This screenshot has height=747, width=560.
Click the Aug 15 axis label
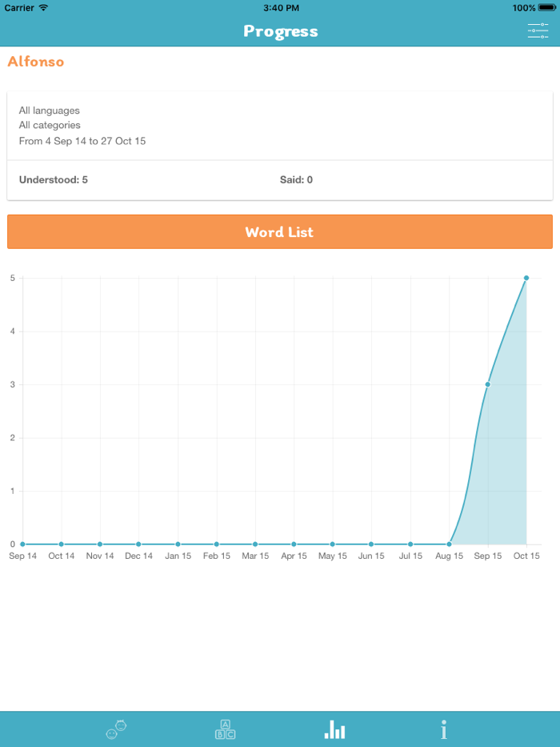[449, 556]
